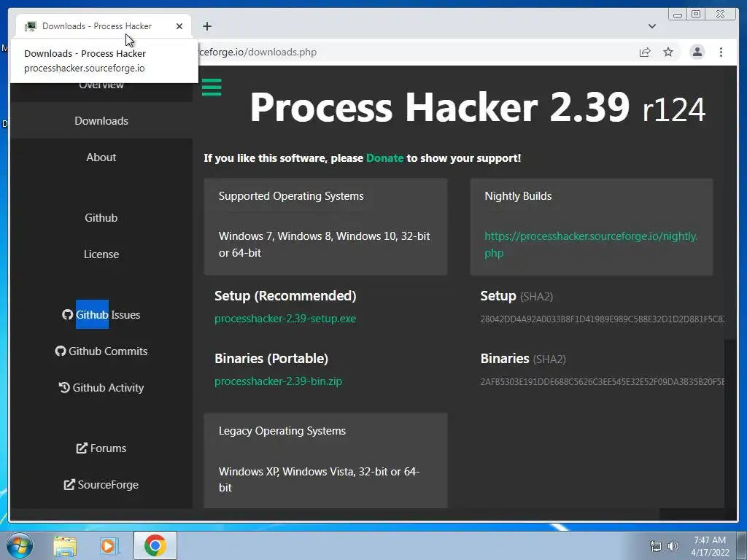The image size is (747, 560).
Task: Open the nightly builds URL link
Action: click(x=591, y=244)
